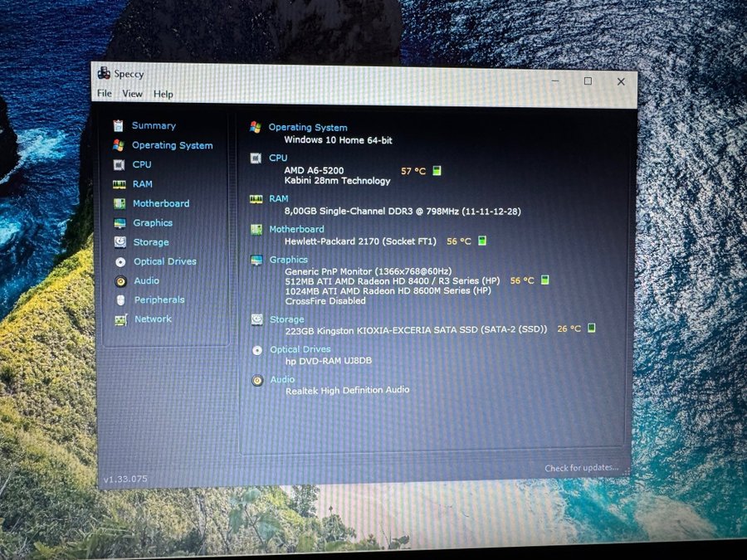747x560 pixels.
Task: Click the Audio speaker icon in sidebar
Action: 121,281
